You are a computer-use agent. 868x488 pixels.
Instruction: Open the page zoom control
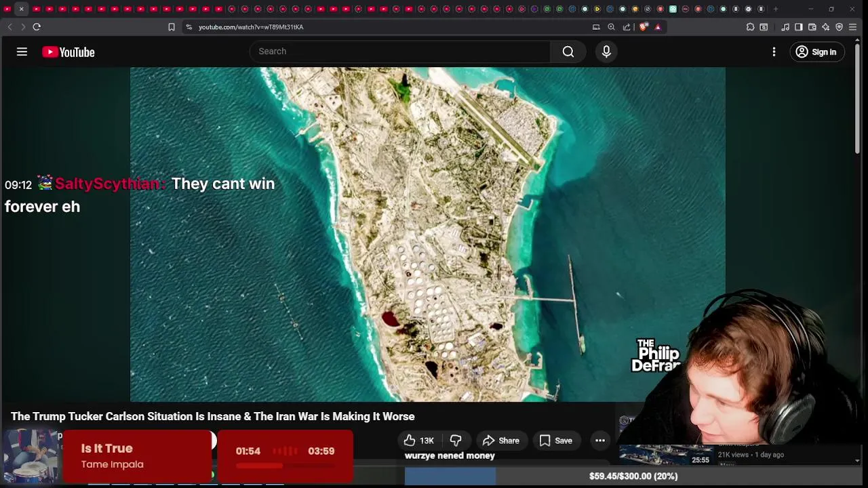click(x=611, y=27)
